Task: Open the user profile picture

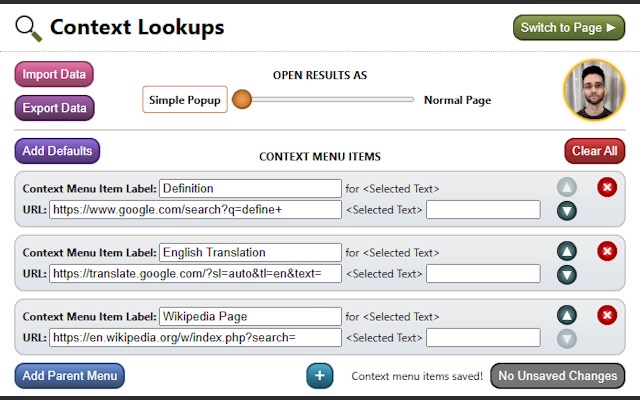Action: (x=594, y=90)
